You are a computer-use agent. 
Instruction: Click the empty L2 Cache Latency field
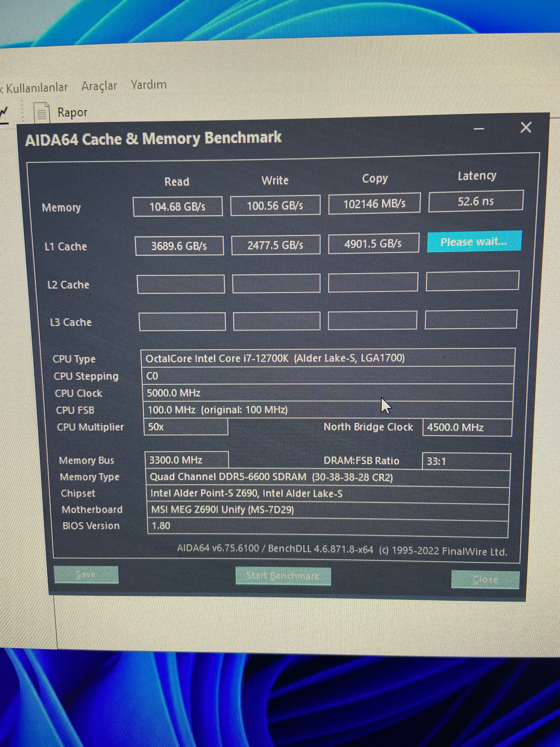tap(472, 281)
